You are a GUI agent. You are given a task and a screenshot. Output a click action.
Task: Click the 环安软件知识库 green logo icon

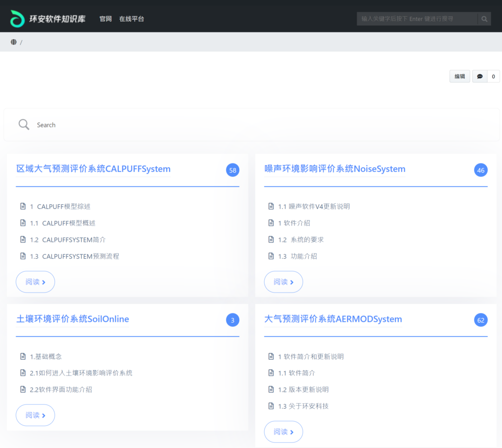coord(17,19)
